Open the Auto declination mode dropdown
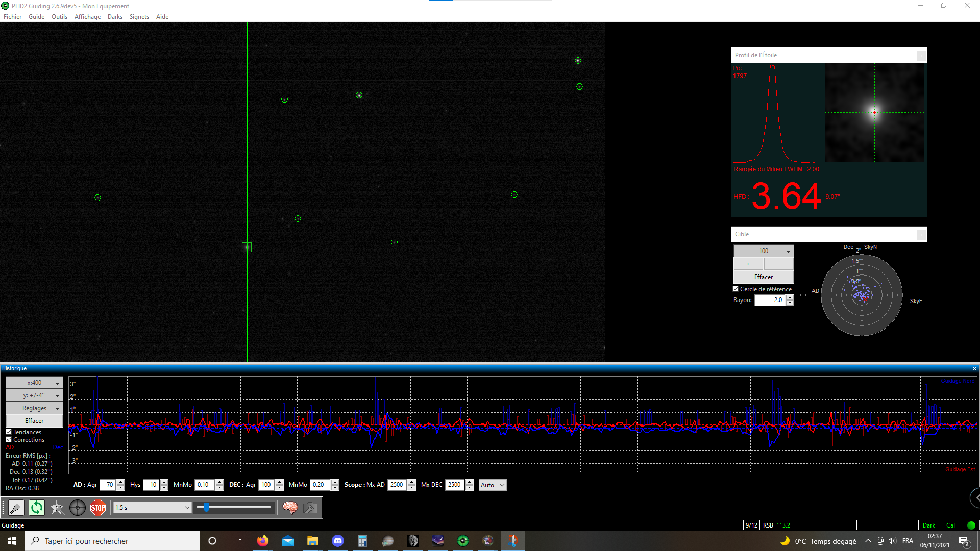Screen dimensions: 980x551 pos(493,485)
